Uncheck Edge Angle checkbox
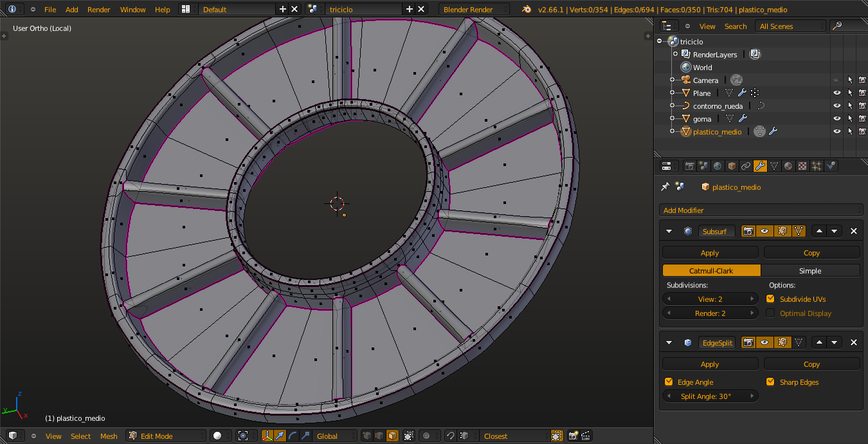This screenshot has width=868, height=444. coord(669,382)
